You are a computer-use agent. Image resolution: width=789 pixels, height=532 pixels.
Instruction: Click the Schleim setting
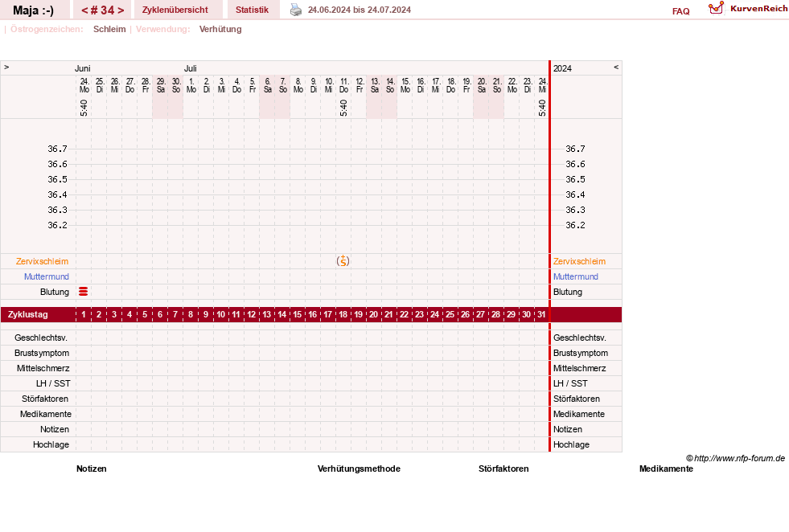(x=109, y=29)
